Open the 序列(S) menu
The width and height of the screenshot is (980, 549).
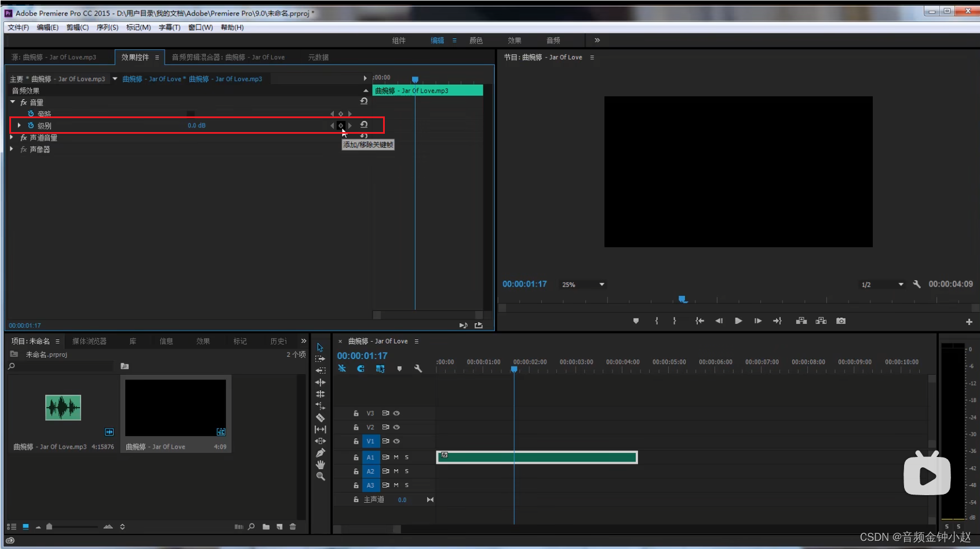point(107,27)
